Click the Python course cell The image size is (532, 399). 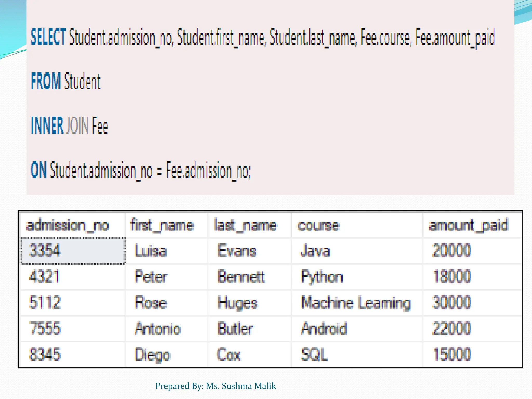point(322,277)
